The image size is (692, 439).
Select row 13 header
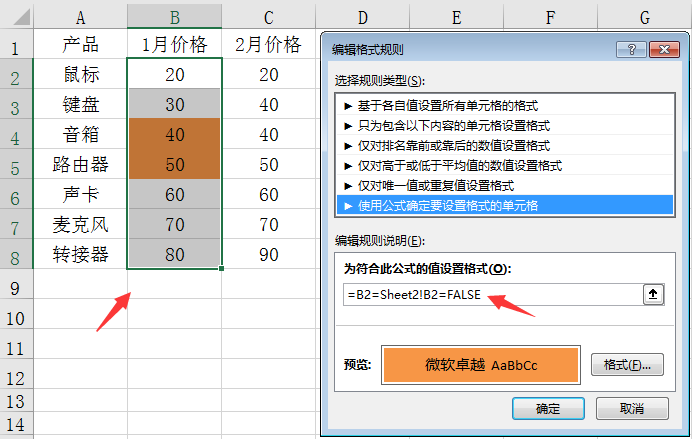point(16,400)
